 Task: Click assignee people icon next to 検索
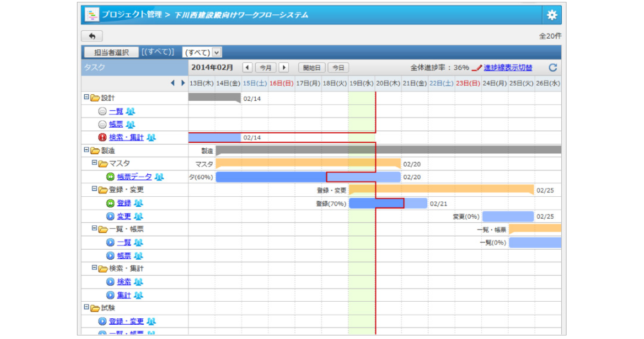pyautogui.click(x=139, y=282)
